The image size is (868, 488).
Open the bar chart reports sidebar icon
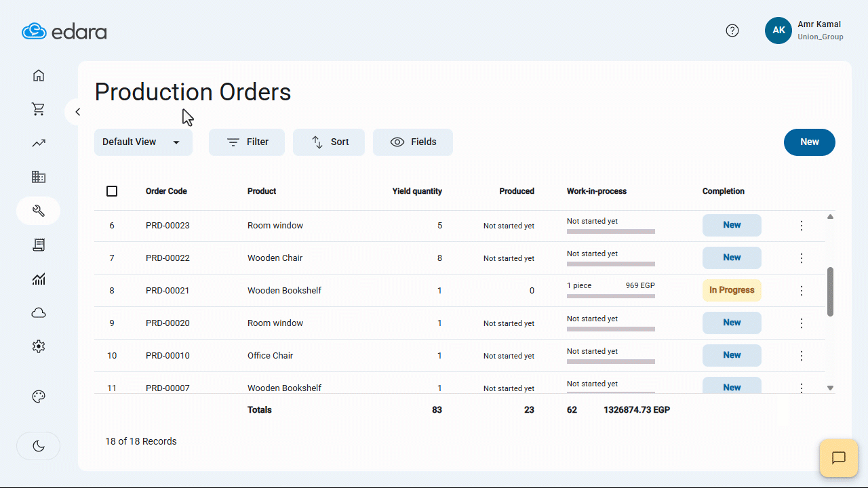(39, 279)
